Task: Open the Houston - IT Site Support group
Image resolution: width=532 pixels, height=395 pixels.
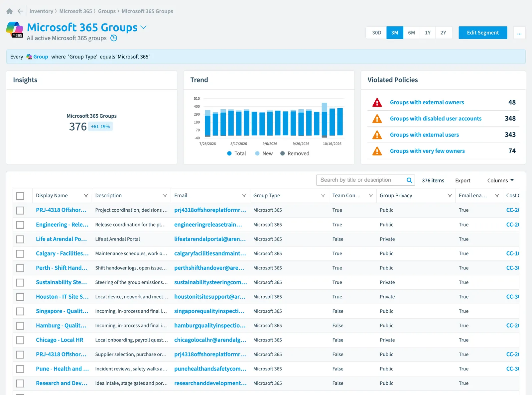Action: [x=62, y=297]
